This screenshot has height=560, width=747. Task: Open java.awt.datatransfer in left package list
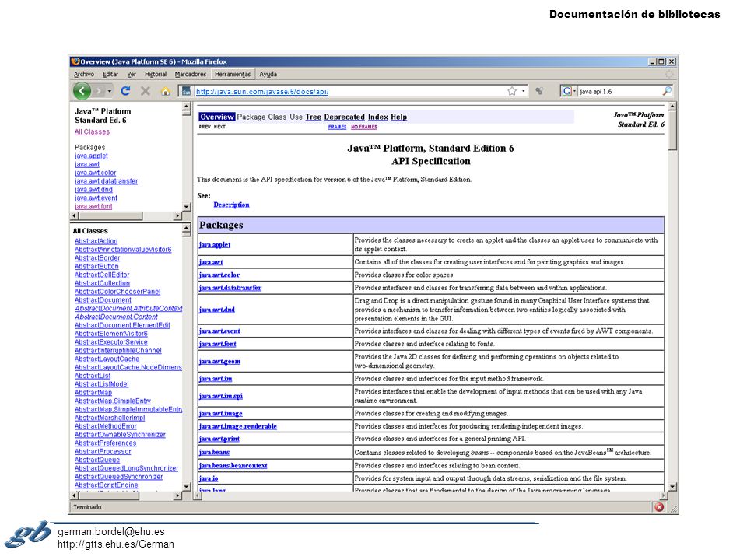(x=106, y=181)
